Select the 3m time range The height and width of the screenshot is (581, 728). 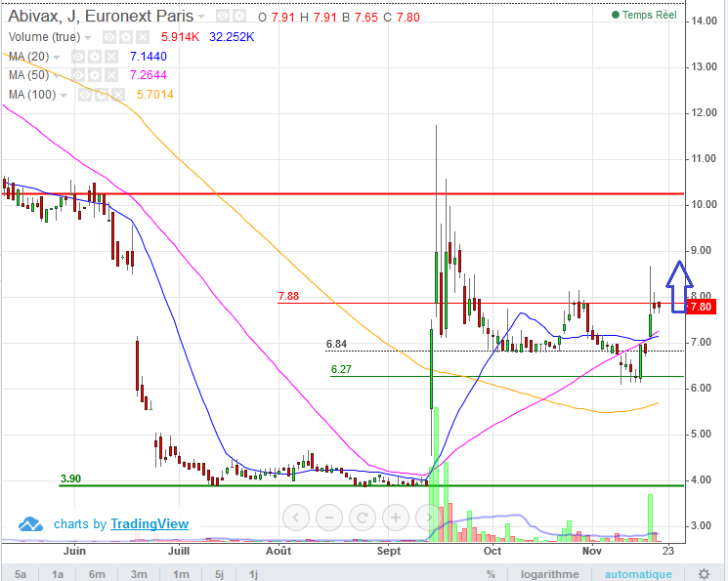[x=139, y=574]
